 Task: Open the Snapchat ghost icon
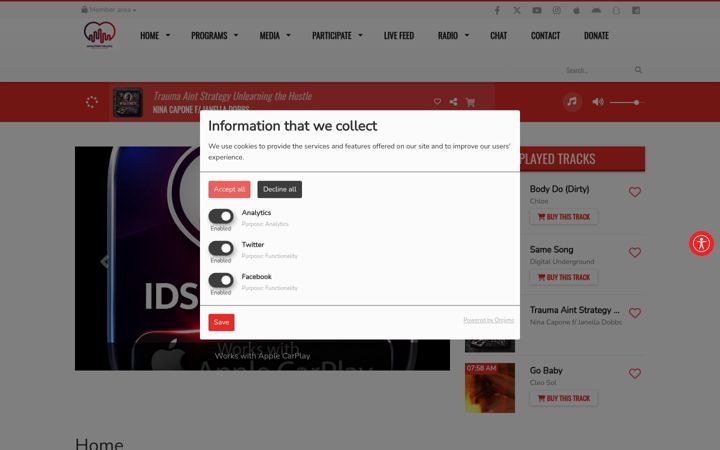click(616, 10)
